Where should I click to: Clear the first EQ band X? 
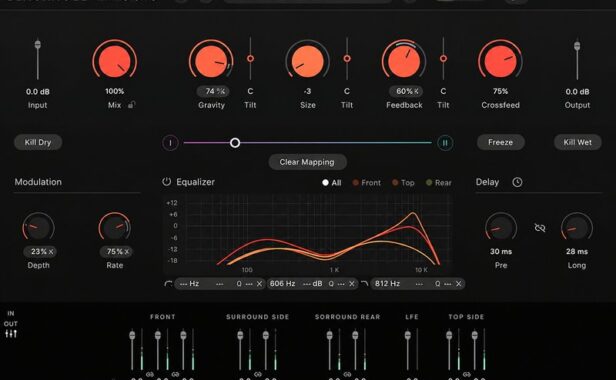(x=259, y=284)
